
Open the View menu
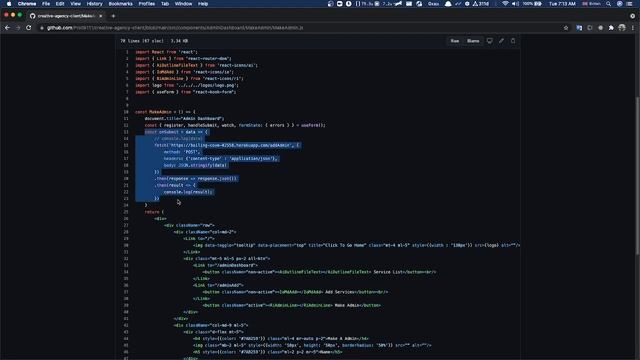[x=76, y=4]
